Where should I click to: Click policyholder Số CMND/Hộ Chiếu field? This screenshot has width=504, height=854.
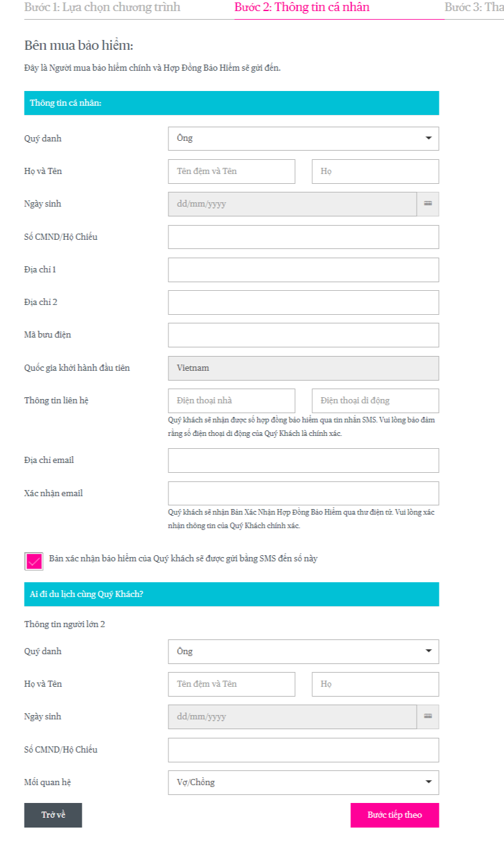coord(304,237)
